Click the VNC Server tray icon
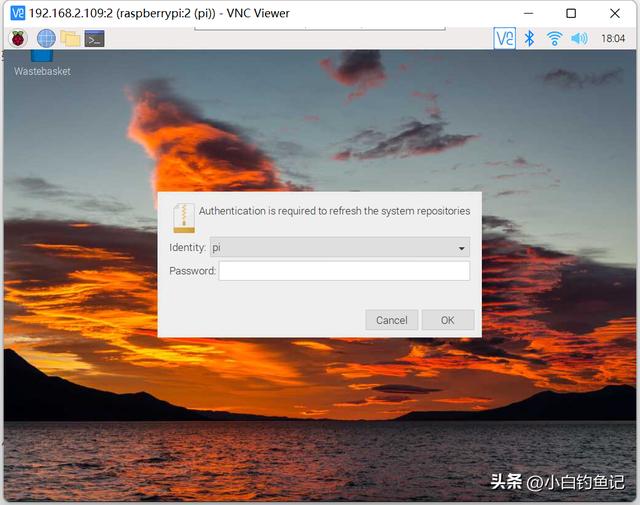 pyautogui.click(x=504, y=38)
